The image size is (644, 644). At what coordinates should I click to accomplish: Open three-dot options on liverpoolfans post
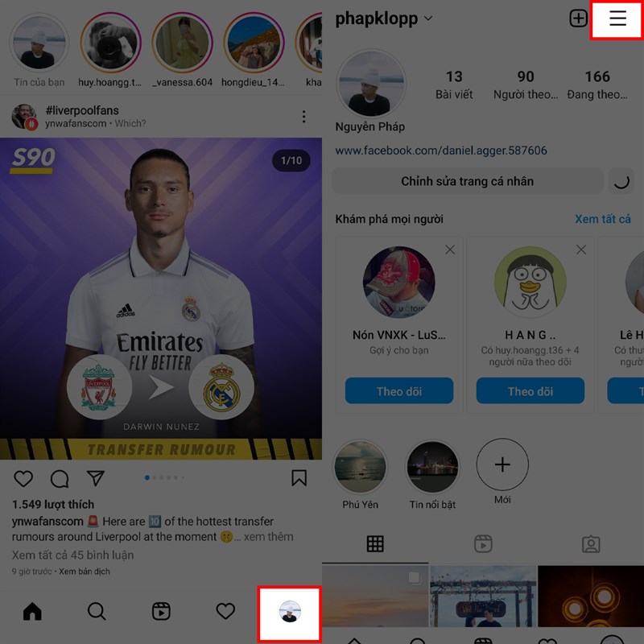coord(304,117)
